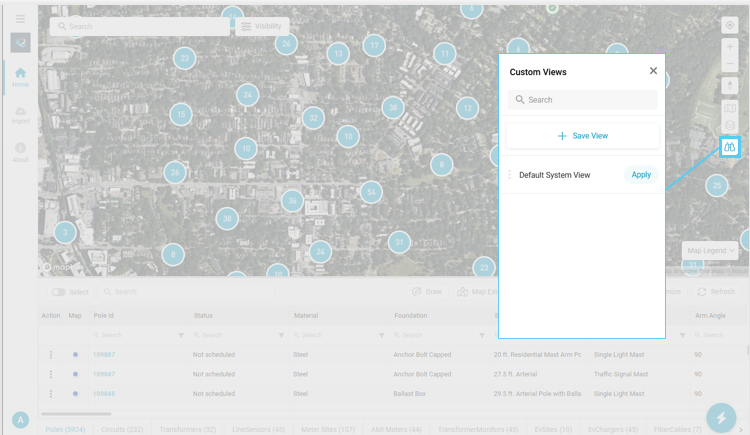This screenshot has height=435, width=750.
Task: Click the Map Extent button
Action: (477, 291)
